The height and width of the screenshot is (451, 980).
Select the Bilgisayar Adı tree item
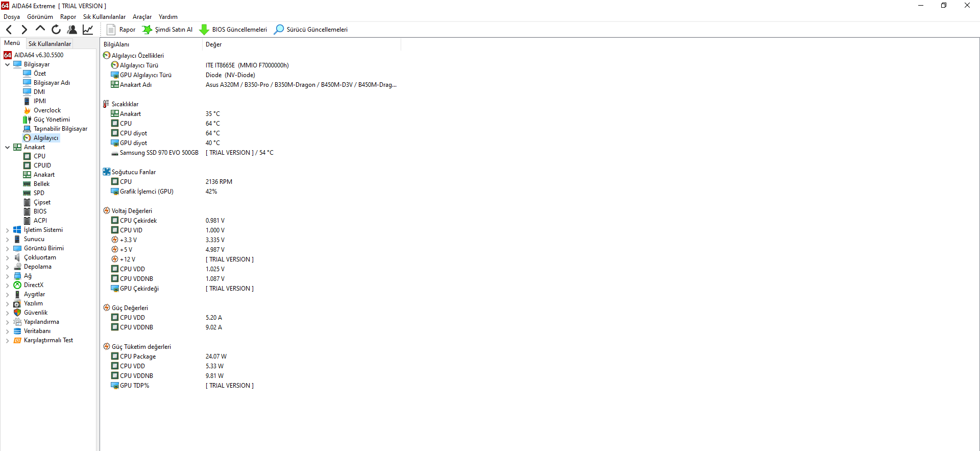tap(52, 83)
